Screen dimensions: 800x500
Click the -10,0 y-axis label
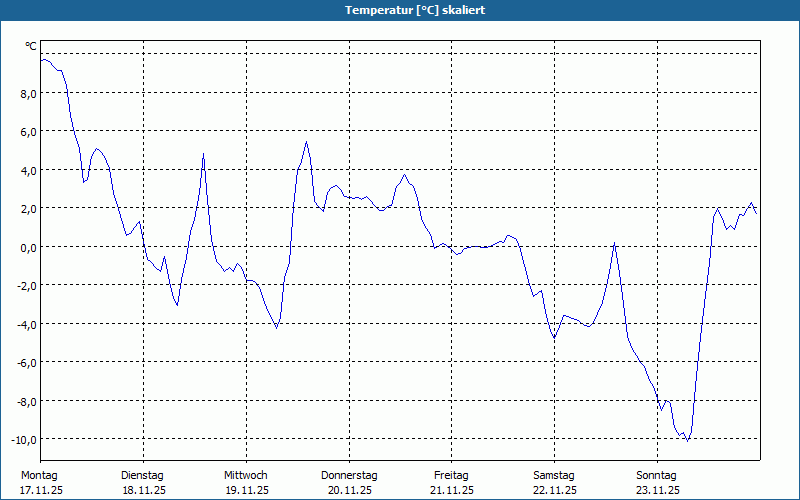pyautogui.click(x=24, y=440)
